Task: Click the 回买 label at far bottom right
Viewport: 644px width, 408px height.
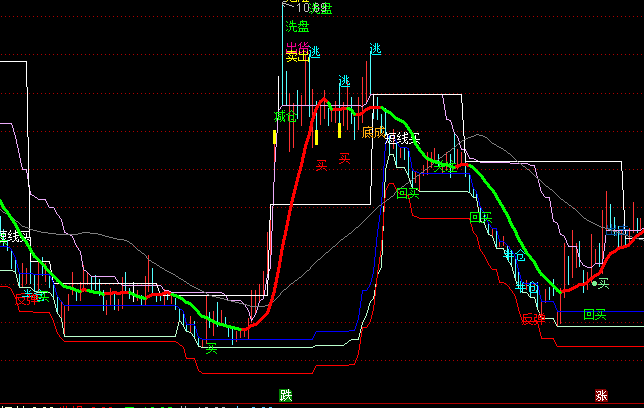Action: click(595, 314)
